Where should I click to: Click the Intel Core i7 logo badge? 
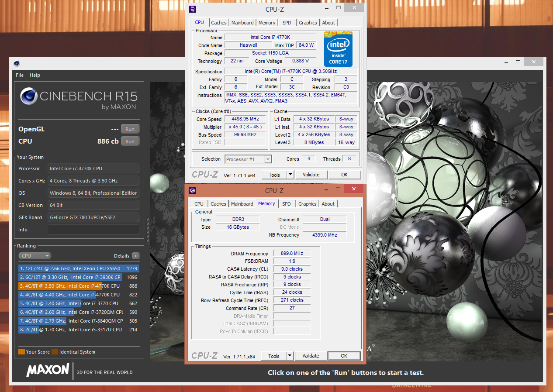[338, 49]
